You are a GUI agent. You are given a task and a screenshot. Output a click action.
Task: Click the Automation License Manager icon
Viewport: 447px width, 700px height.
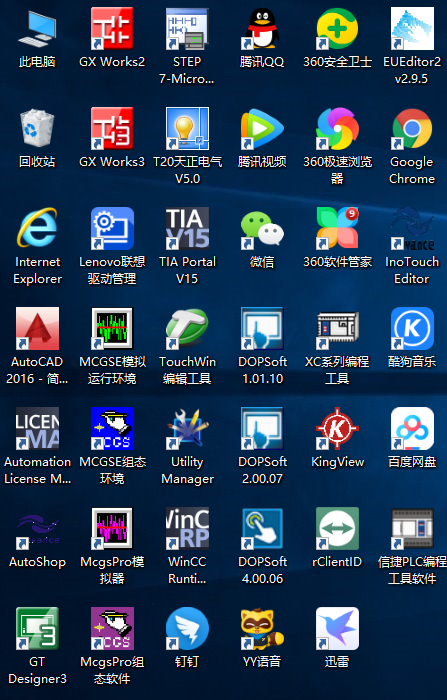pyautogui.click(x=38, y=429)
